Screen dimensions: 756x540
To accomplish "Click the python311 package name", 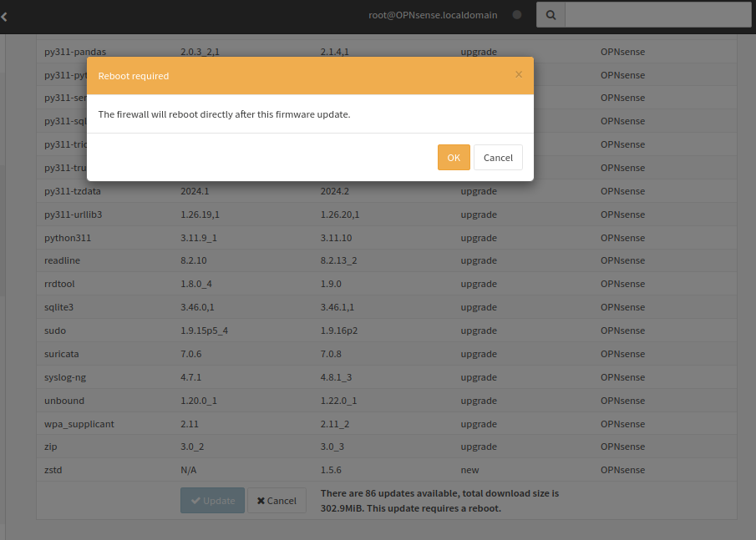I will pos(68,238).
